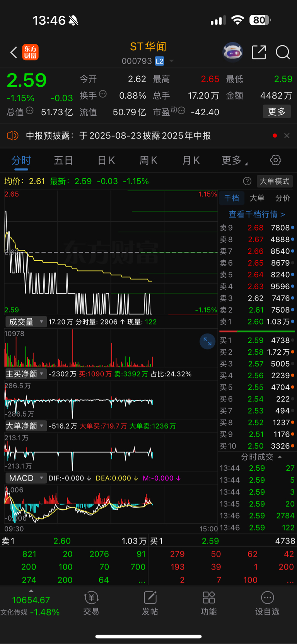Tap the 买2 2.58 order row
Image resolution: width=297 pixels, height=644 pixels.
click(257, 352)
